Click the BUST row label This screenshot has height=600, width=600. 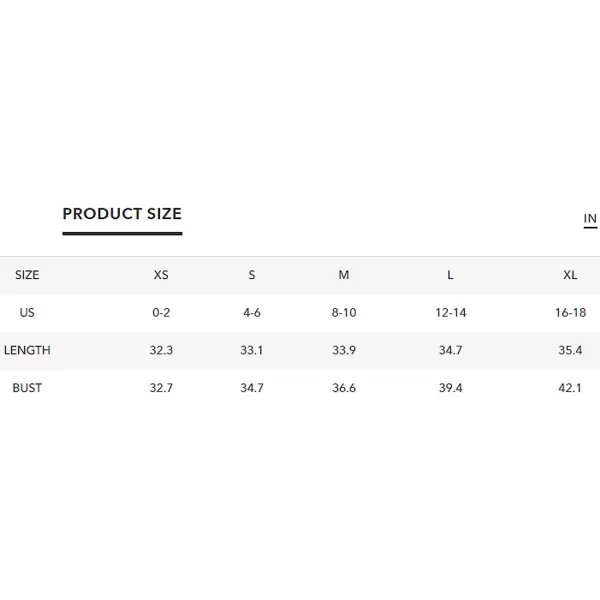point(27,388)
